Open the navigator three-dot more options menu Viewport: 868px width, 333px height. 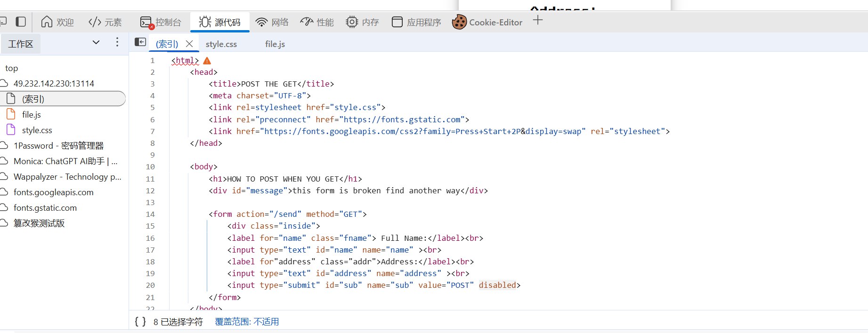coord(117,42)
